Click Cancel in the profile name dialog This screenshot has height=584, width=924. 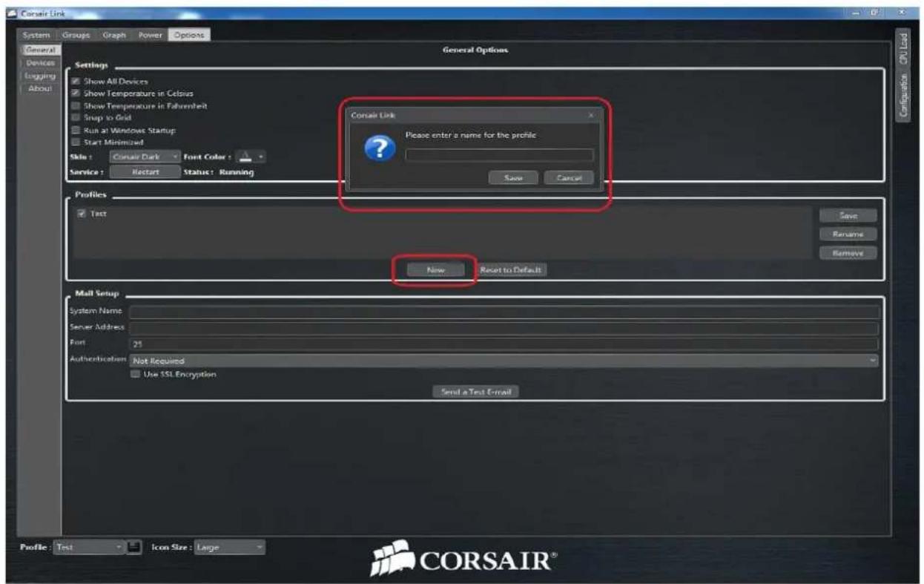pyautogui.click(x=569, y=178)
